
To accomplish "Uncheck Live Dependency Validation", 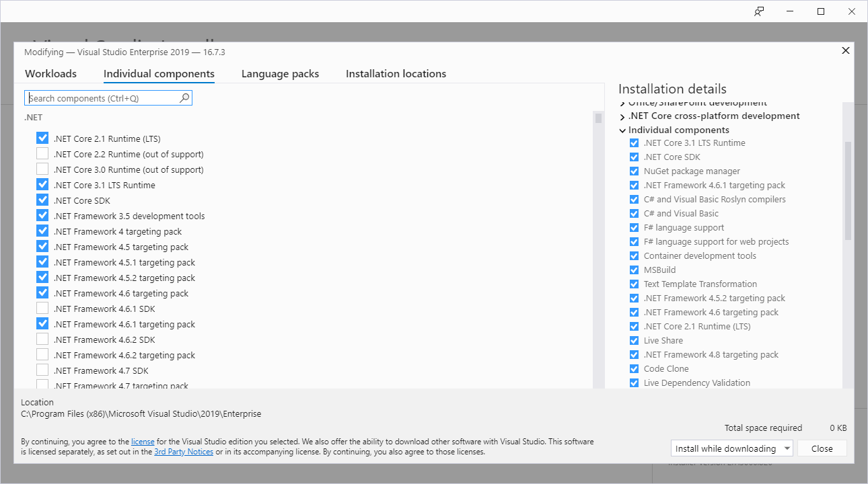I will pyautogui.click(x=634, y=383).
